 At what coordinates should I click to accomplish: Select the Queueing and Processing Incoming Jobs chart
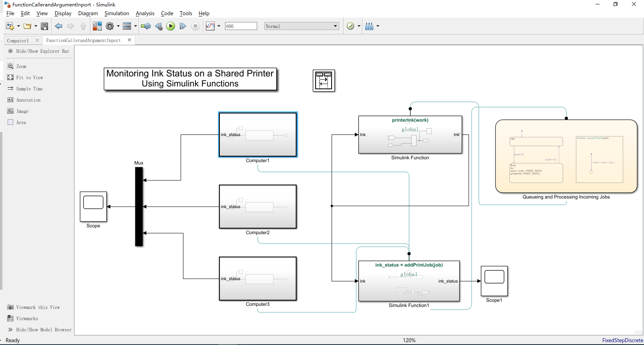[566, 156]
